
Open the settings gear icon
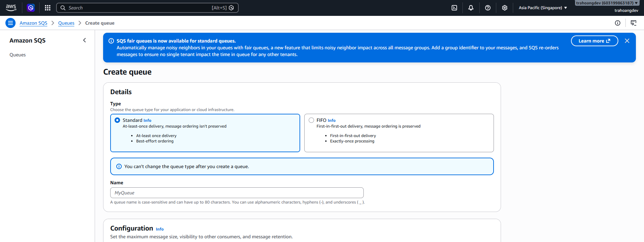point(505,8)
